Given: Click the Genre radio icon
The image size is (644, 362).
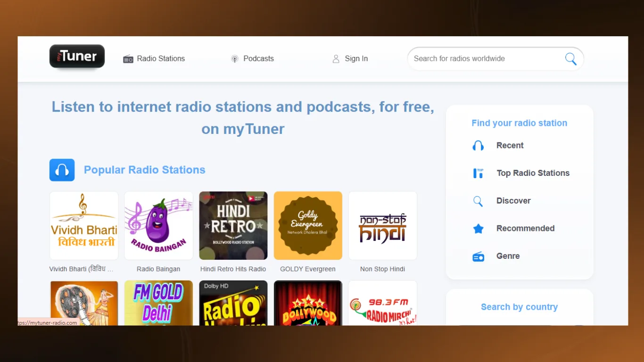Looking at the screenshot, I should [x=478, y=256].
